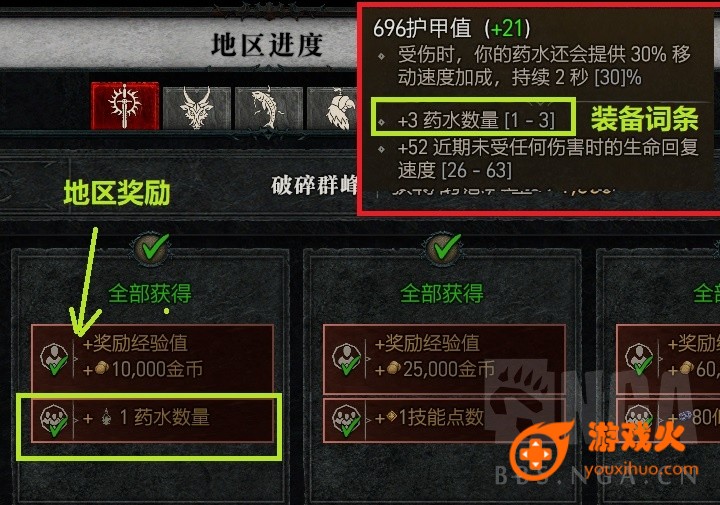Click the skill point diamond icon

(x=392, y=417)
